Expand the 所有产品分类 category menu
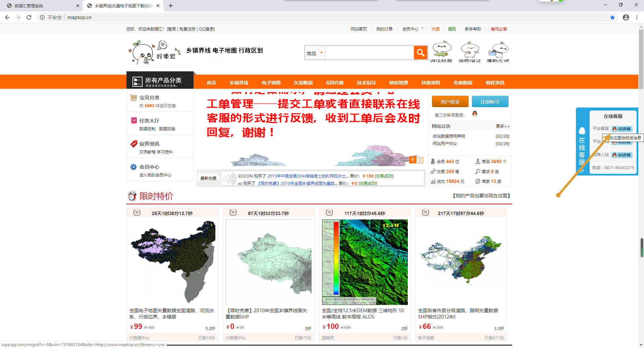The image size is (644, 348). click(160, 81)
